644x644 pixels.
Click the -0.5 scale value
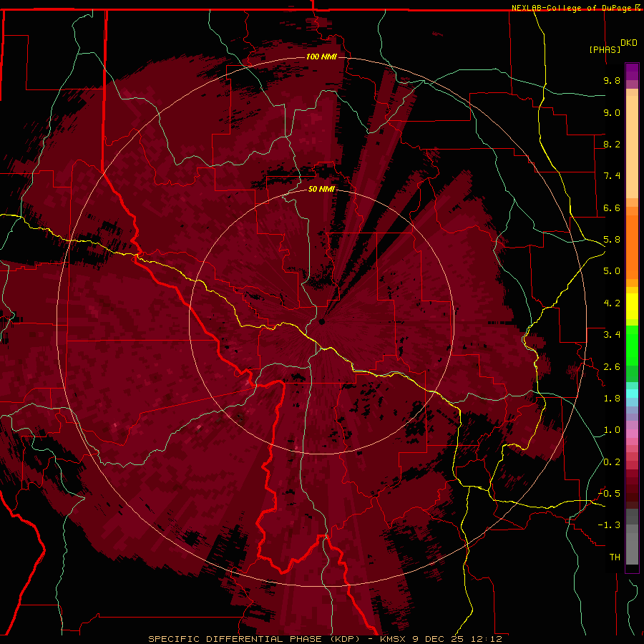(609, 494)
